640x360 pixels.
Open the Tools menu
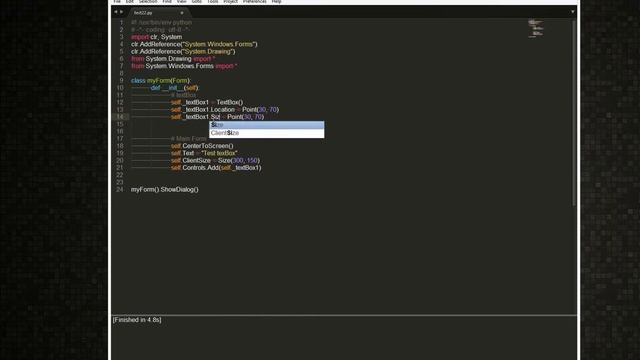[213, 2]
